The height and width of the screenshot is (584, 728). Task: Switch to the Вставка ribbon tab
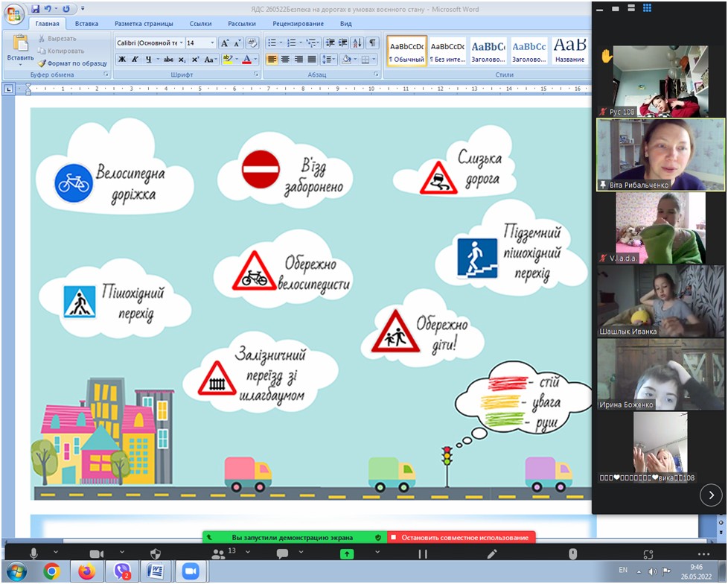[x=86, y=24]
